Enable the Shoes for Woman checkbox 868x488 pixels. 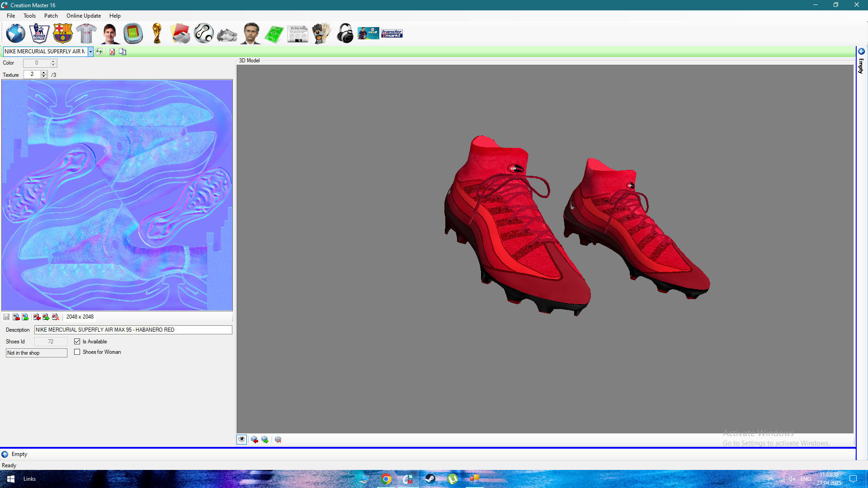tap(77, 352)
